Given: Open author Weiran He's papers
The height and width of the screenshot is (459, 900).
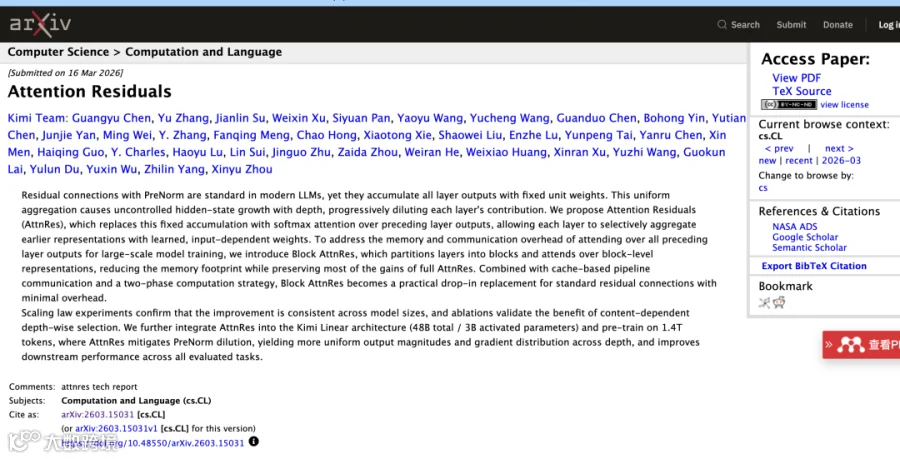Looking at the screenshot, I should tap(432, 153).
